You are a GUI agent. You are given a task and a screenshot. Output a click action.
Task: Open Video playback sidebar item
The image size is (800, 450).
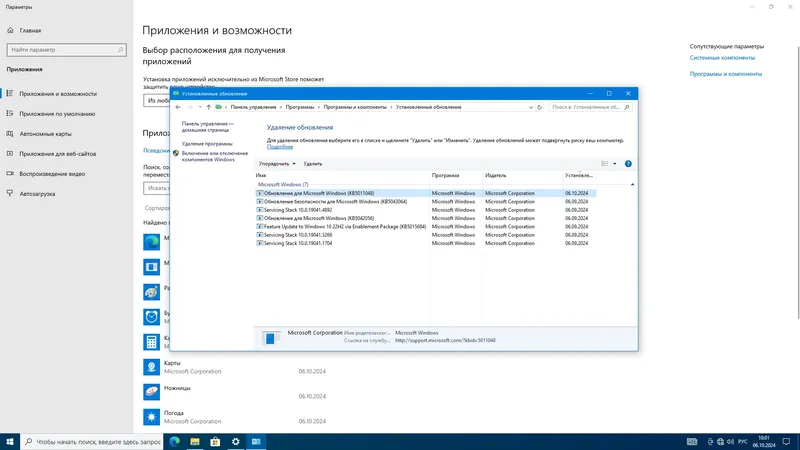(52, 173)
